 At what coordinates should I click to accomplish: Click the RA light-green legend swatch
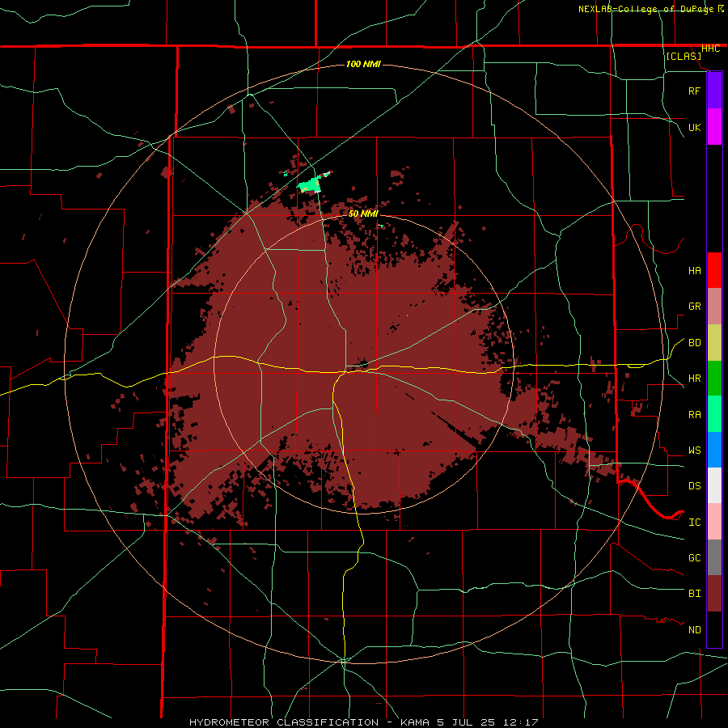pos(714,414)
